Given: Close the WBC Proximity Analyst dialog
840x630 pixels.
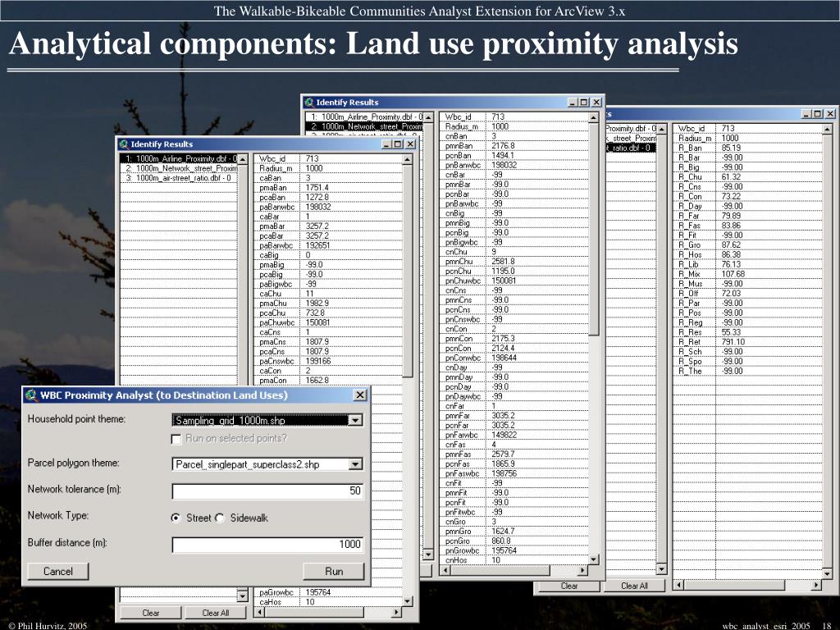Looking at the screenshot, I should point(360,395).
